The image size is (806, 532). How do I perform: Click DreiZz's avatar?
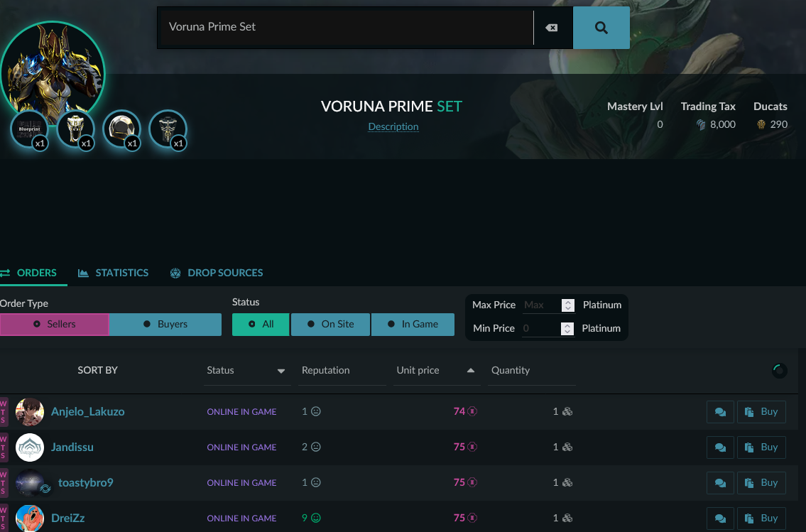pyautogui.click(x=30, y=518)
